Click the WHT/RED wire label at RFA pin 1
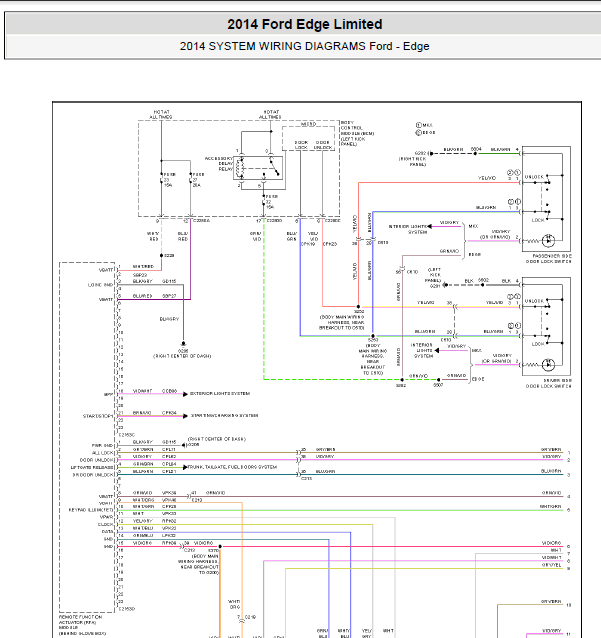 tap(143, 267)
